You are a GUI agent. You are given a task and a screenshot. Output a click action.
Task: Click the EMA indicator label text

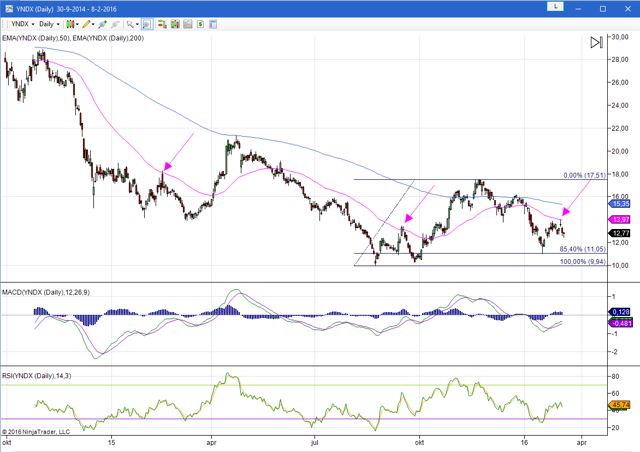pos(73,38)
